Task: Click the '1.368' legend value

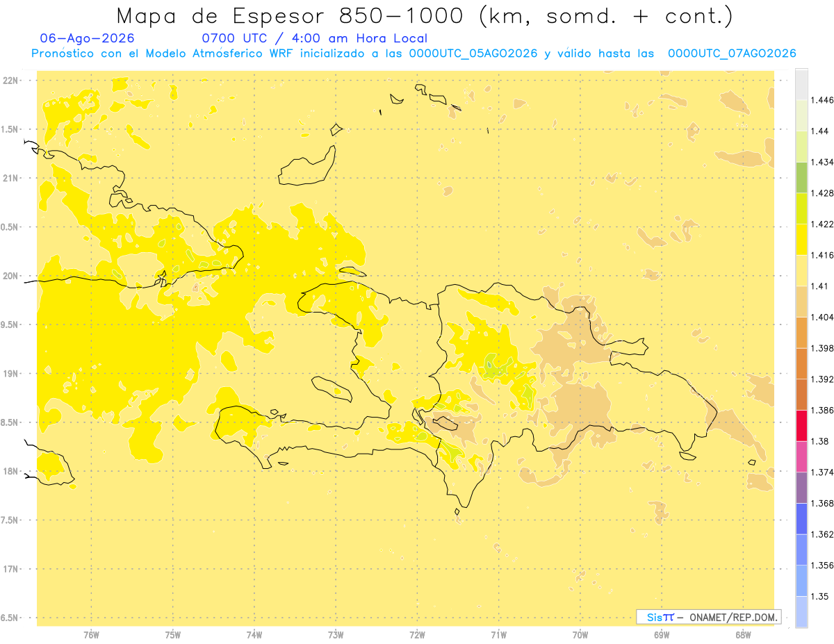Action: pyautogui.click(x=822, y=503)
